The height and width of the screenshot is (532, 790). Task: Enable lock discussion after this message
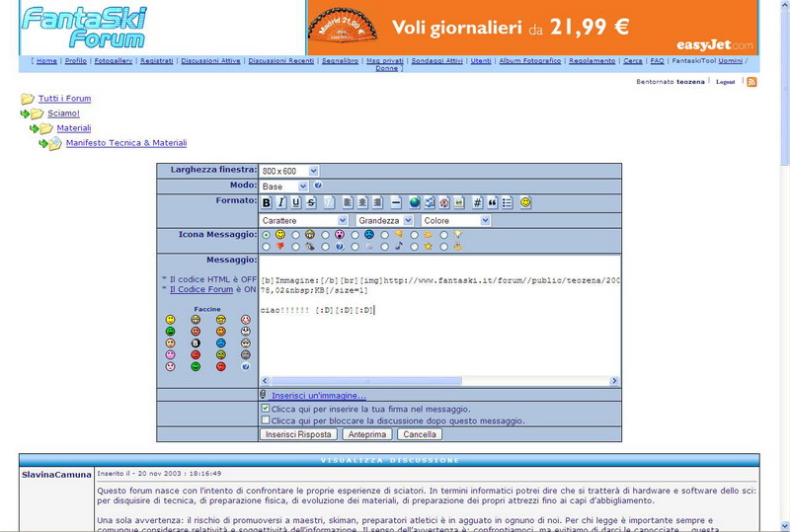(x=266, y=419)
